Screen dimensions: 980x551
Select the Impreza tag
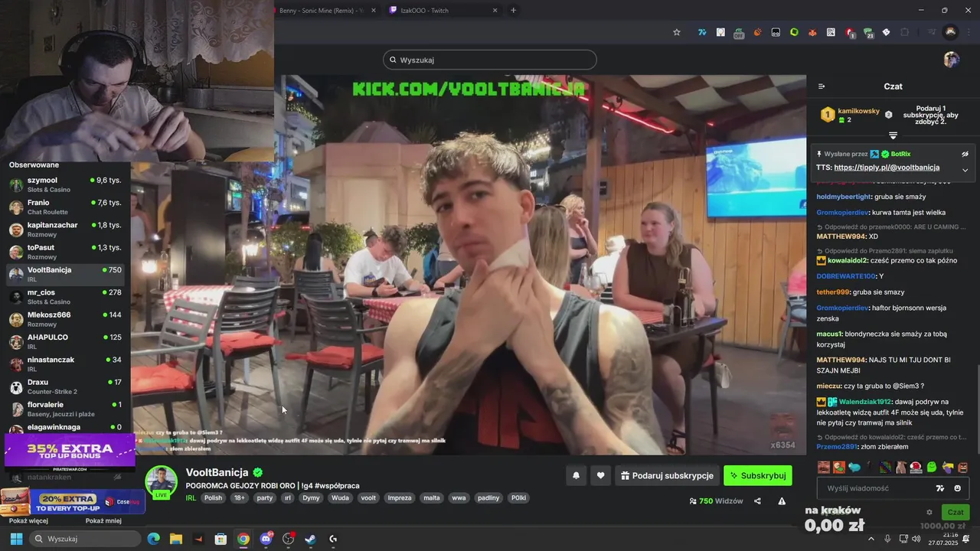400,498
